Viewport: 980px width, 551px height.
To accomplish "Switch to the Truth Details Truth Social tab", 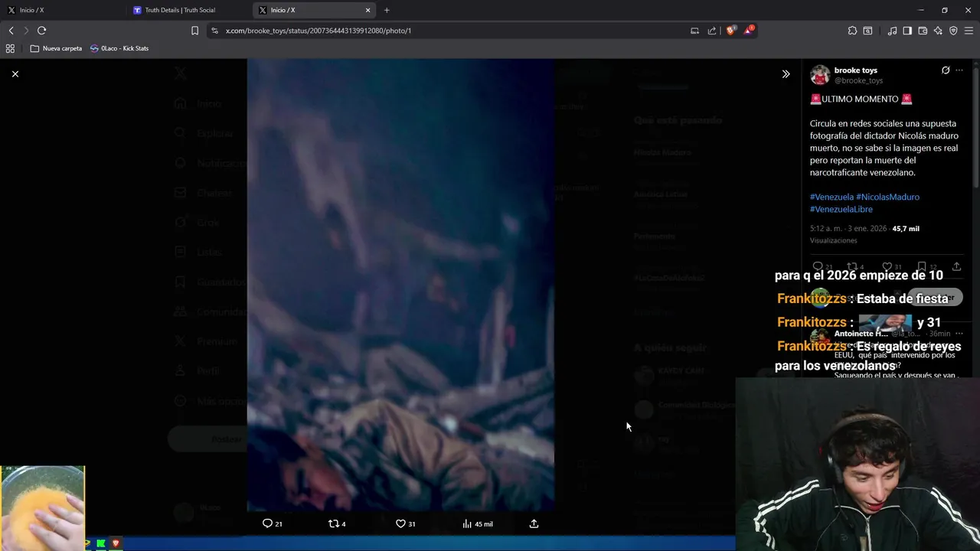I will pos(188,10).
